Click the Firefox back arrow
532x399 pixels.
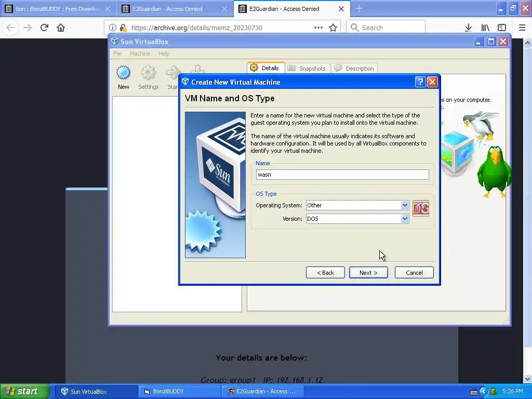tap(10, 28)
